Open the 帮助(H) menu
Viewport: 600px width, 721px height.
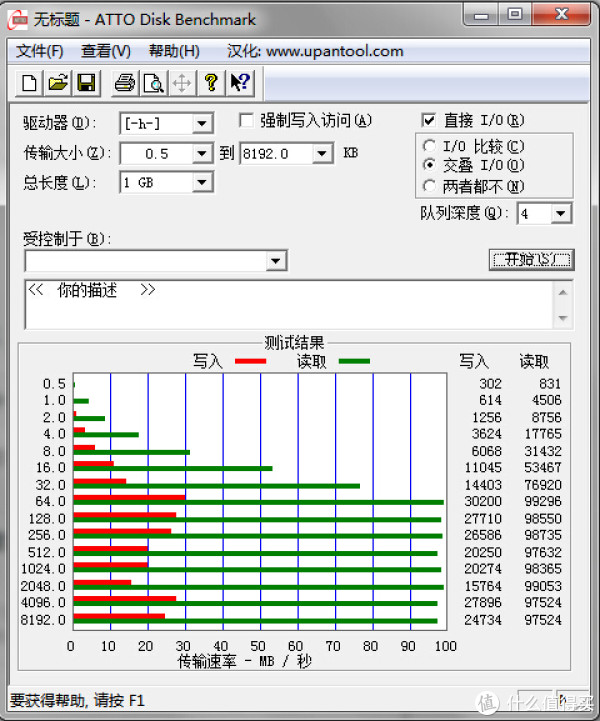(x=174, y=51)
